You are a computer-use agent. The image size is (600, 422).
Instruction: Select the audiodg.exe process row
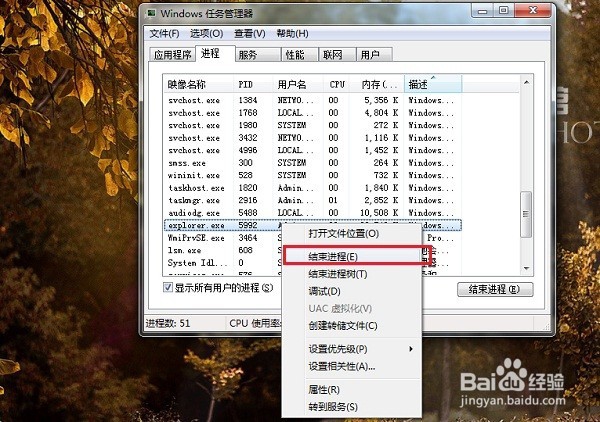(313, 213)
